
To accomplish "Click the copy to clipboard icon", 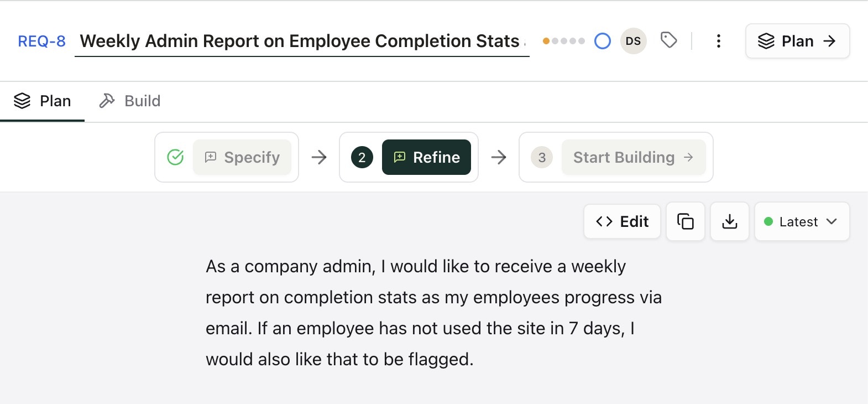I will tap(685, 221).
